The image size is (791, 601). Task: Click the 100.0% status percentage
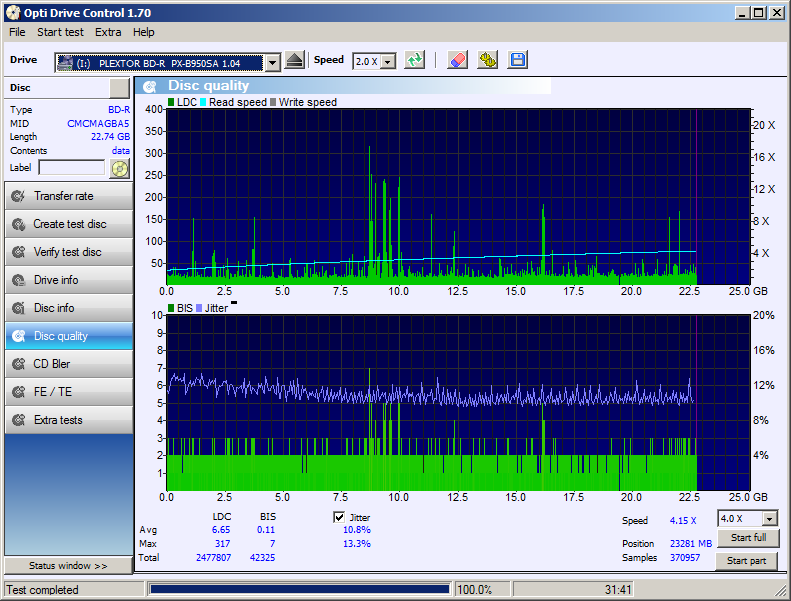coord(474,589)
